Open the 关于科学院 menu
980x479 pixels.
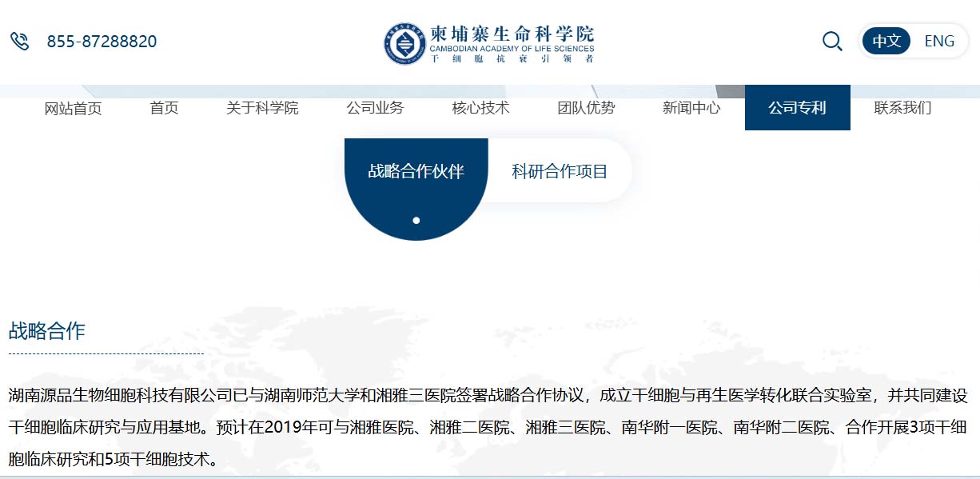tap(262, 108)
